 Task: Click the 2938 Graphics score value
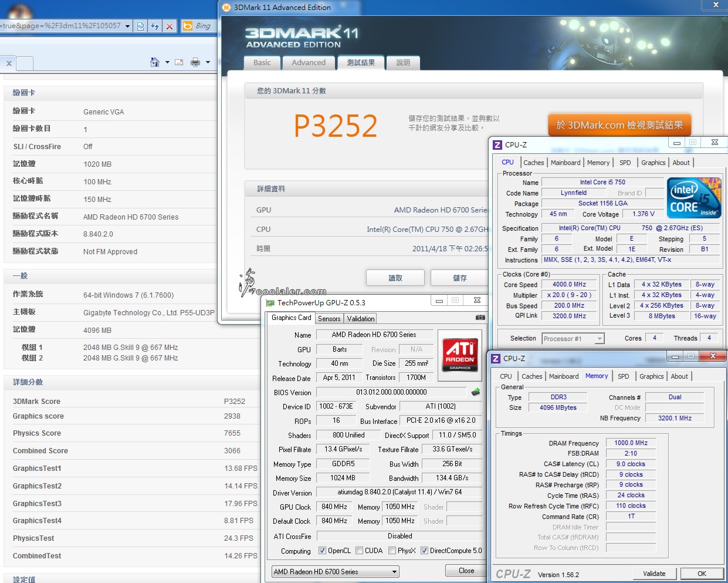coord(232,416)
